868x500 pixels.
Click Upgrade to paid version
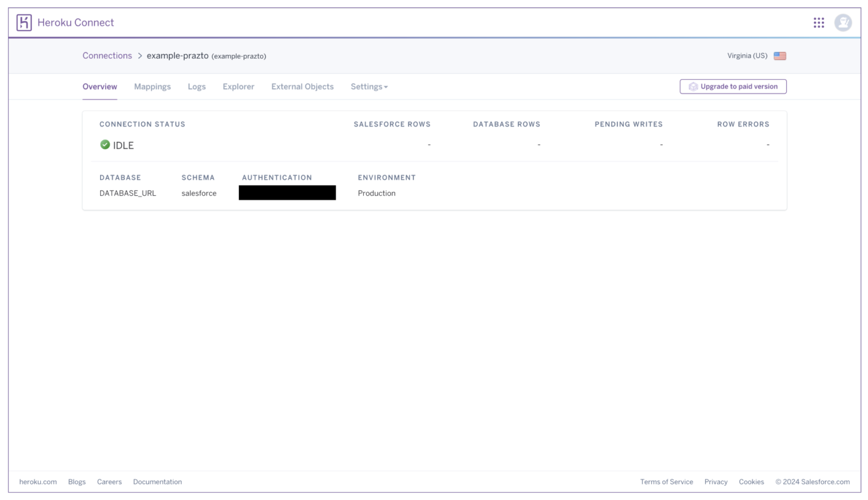(733, 86)
